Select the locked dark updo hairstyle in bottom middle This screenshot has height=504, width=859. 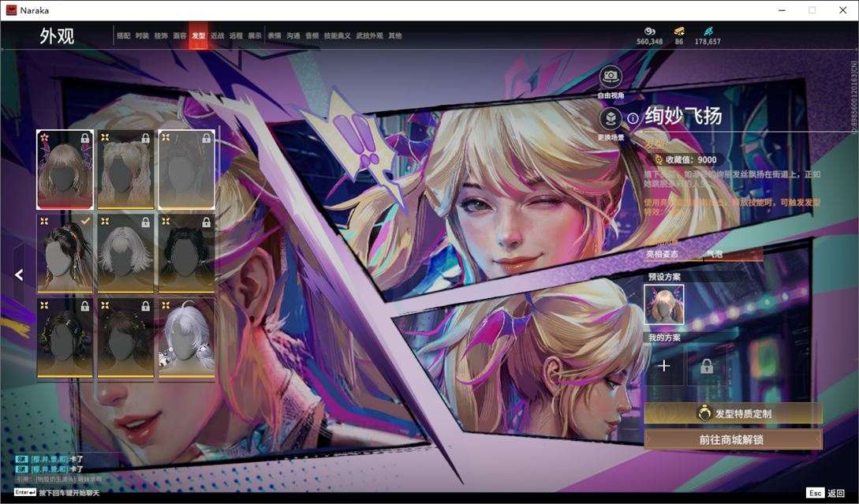(x=125, y=338)
